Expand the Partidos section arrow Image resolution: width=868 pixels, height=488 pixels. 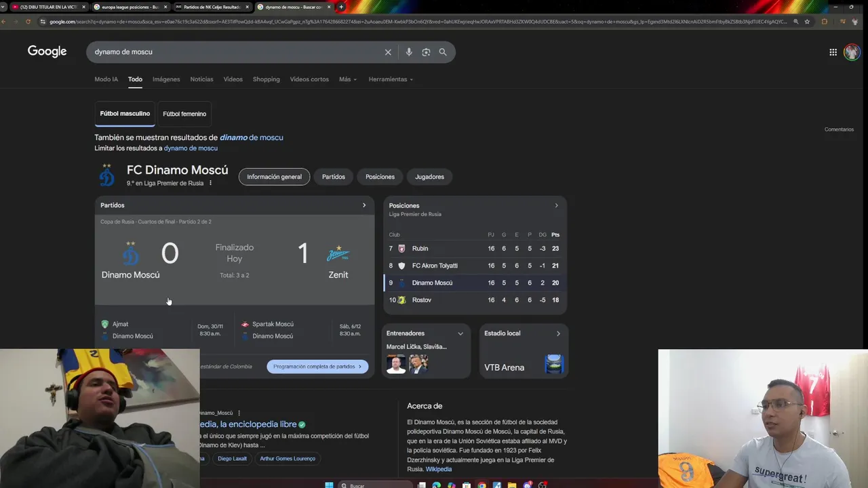[364, 205]
